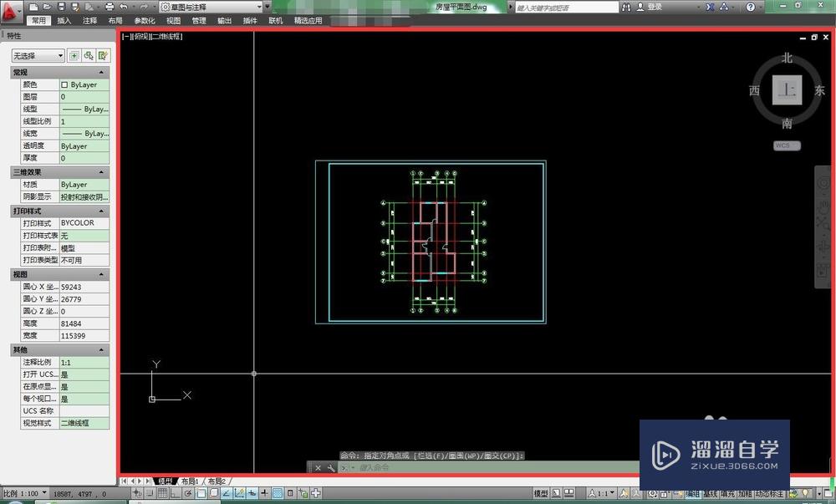The image size is (836, 504).
Task: Click the Save icon in Quick Access toolbar
Action: click(60, 7)
